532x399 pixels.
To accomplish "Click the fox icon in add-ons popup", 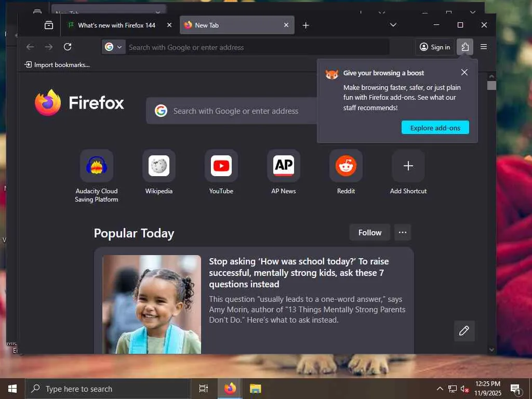I will (x=331, y=74).
